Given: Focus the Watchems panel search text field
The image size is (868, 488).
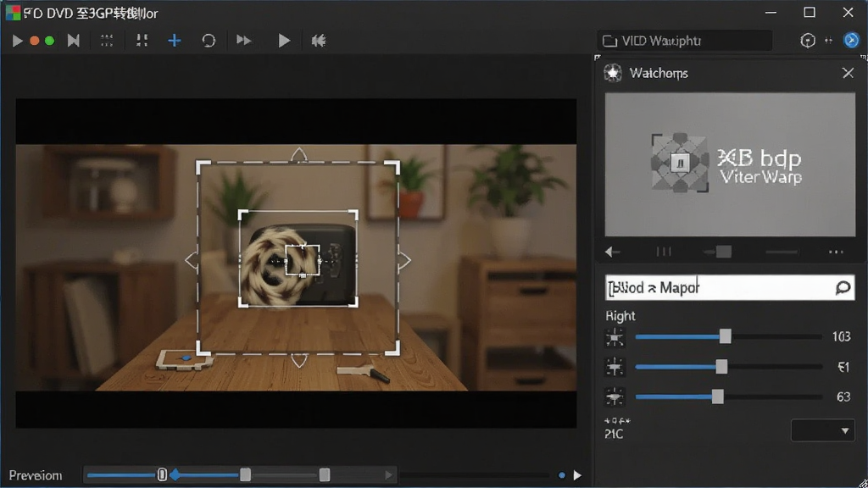Looking at the screenshot, I should (730, 288).
